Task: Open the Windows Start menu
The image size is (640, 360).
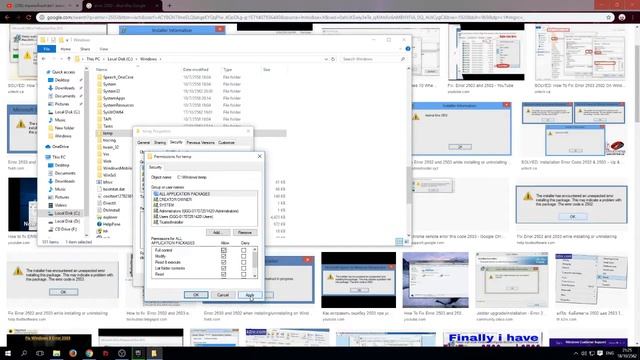Action: 7,353
